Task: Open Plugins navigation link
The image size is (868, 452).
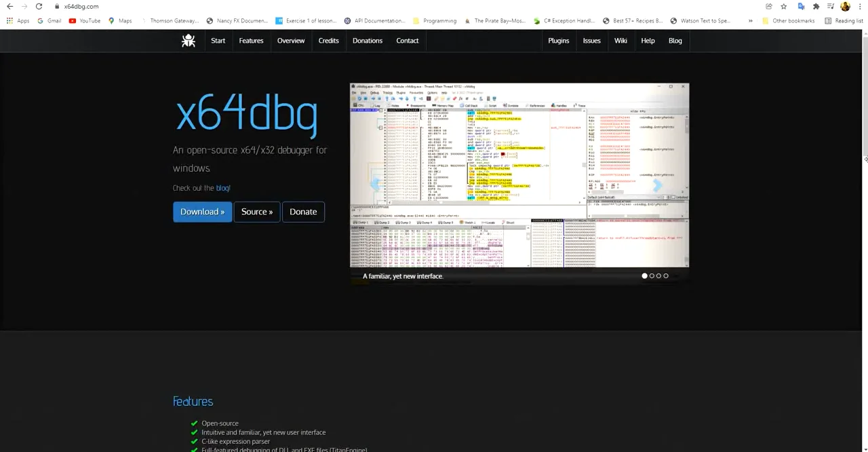Action: coord(559,41)
